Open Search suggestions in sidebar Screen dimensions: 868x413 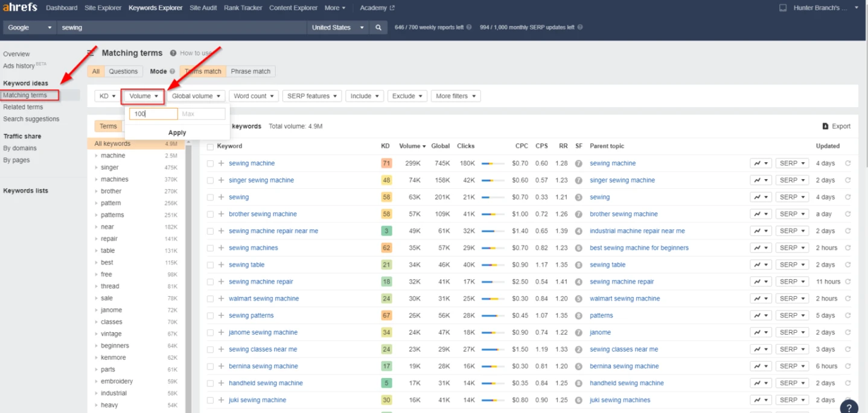click(x=31, y=119)
